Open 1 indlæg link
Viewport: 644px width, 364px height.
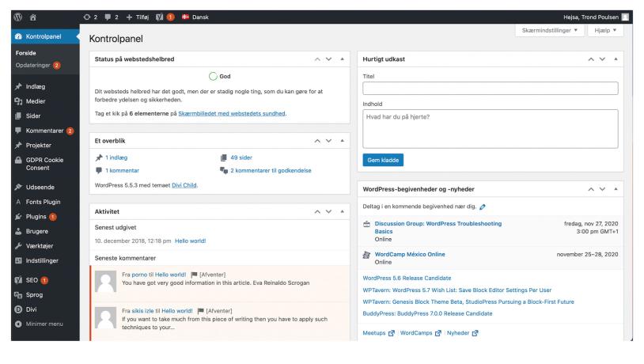pos(116,157)
